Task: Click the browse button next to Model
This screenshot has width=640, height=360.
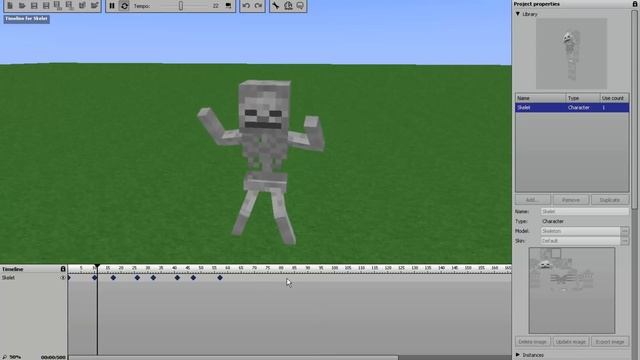Action: [x=624, y=231]
